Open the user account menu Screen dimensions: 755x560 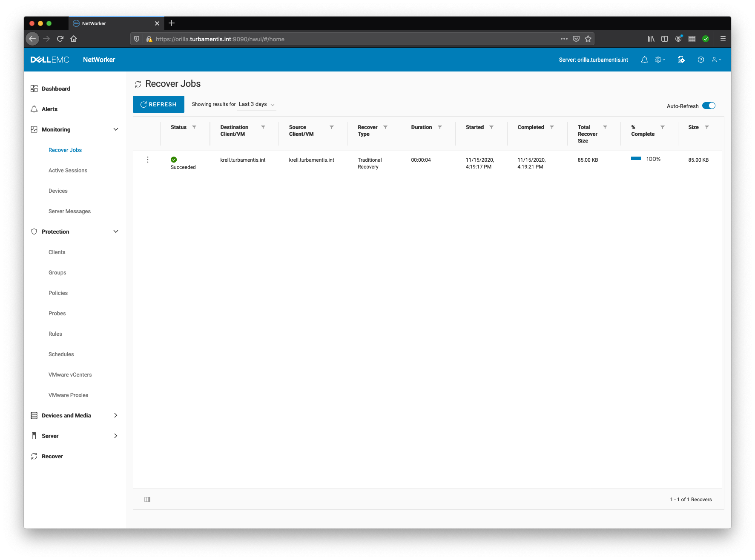point(715,60)
